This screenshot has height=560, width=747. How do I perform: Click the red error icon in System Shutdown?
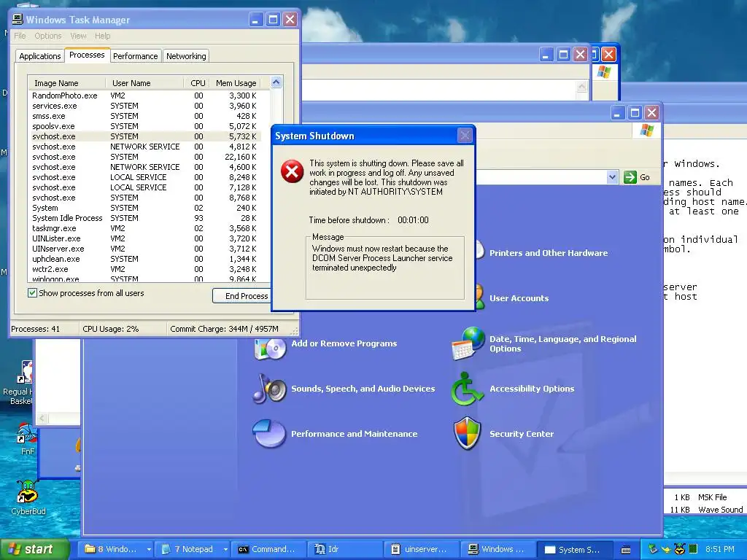(292, 171)
